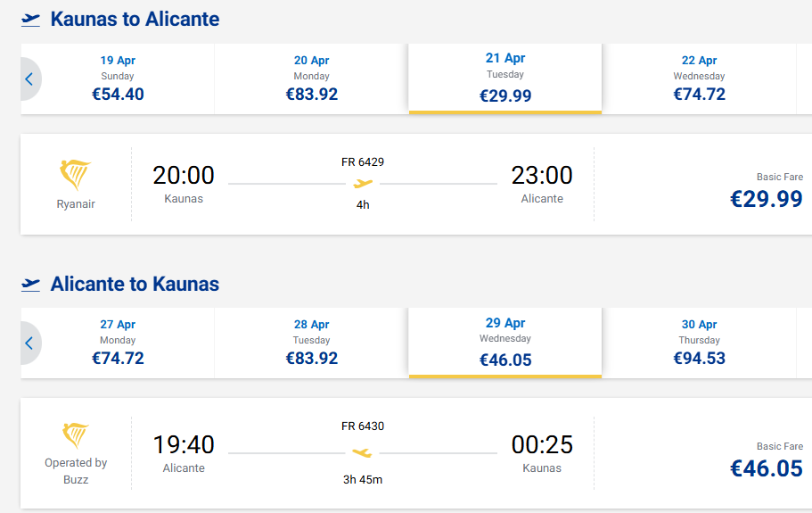Pick the 22 Apr Wednesday €74.72 date
The width and height of the screenshot is (812, 513).
(x=699, y=79)
